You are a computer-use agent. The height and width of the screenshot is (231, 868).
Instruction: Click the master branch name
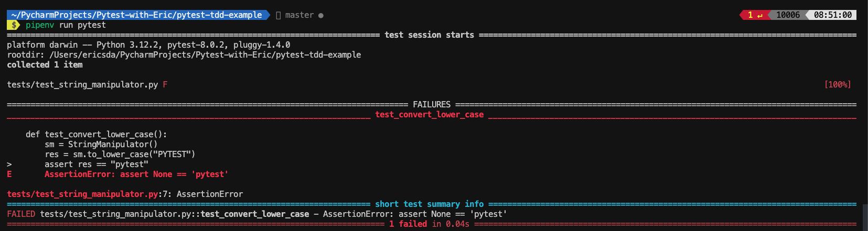[299, 15]
